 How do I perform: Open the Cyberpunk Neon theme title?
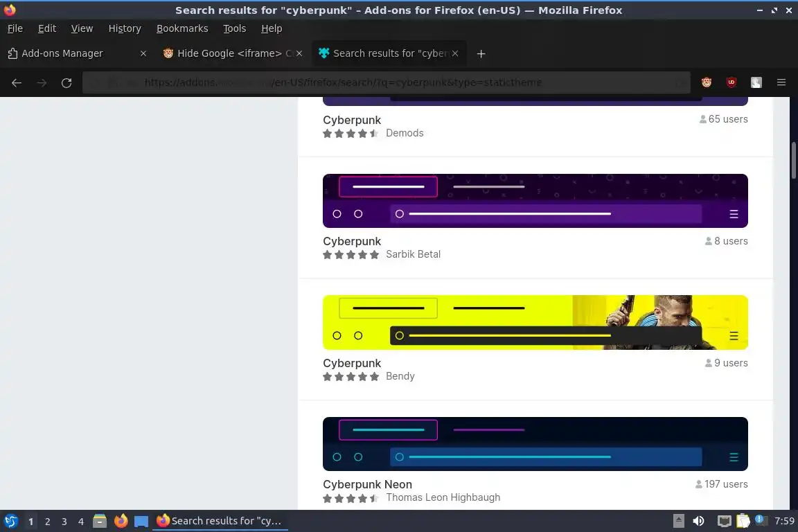tap(367, 485)
